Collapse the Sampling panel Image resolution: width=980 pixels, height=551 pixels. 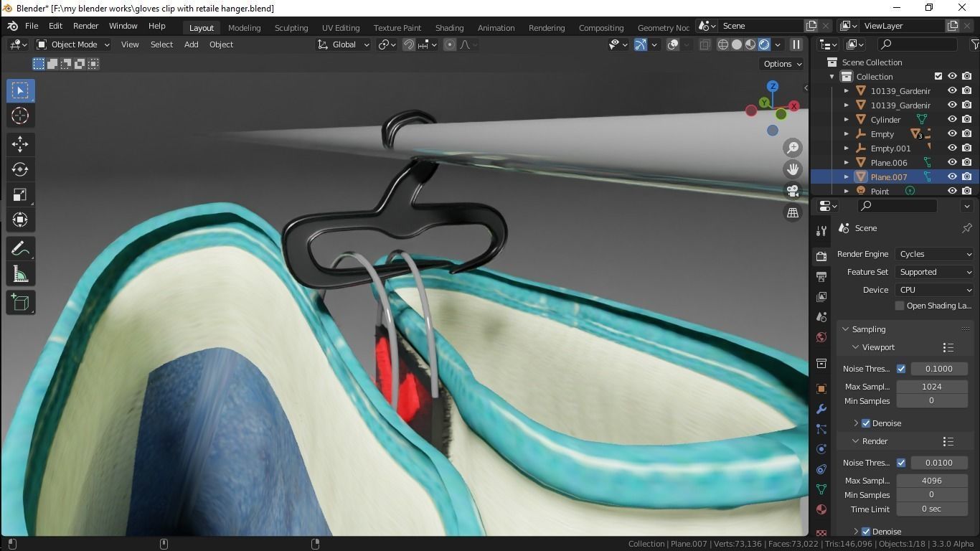[x=846, y=329]
